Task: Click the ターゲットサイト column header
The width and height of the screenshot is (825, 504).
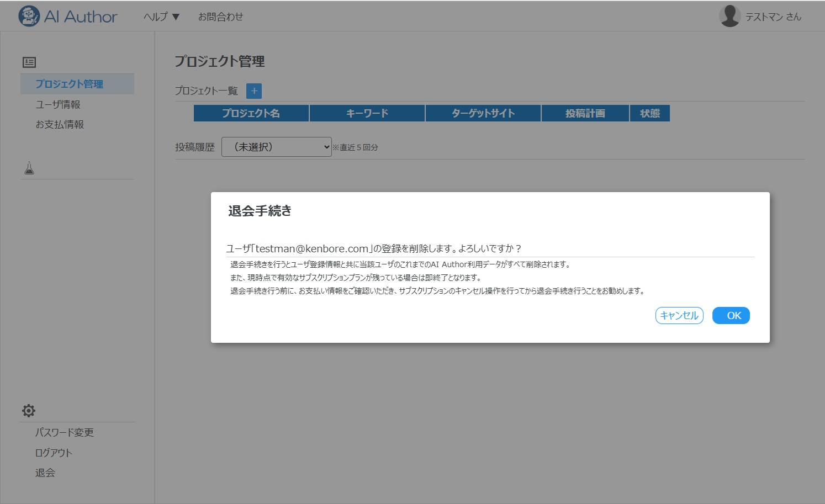Action: tap(483, 113)
